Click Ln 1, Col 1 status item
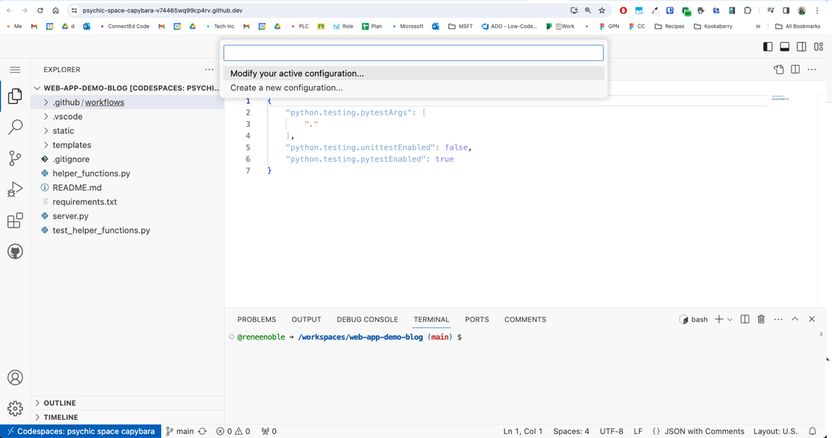832x438 pixels. pyautogui.click(x=523, y=431)
